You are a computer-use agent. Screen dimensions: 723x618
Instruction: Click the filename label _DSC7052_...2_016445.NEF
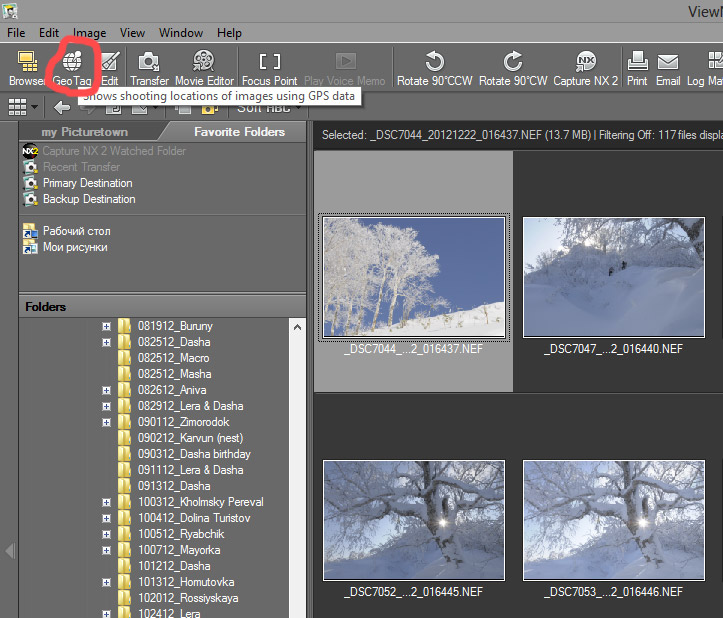coord(413,592)
